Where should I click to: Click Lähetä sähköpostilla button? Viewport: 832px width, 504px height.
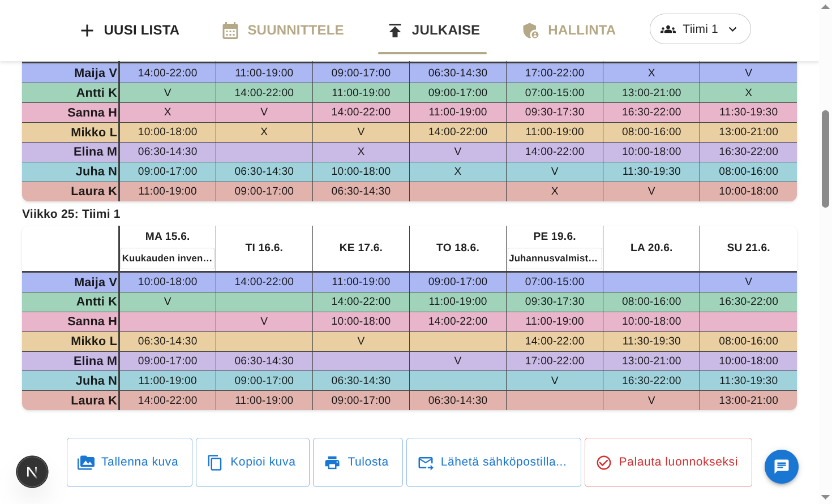494,462
